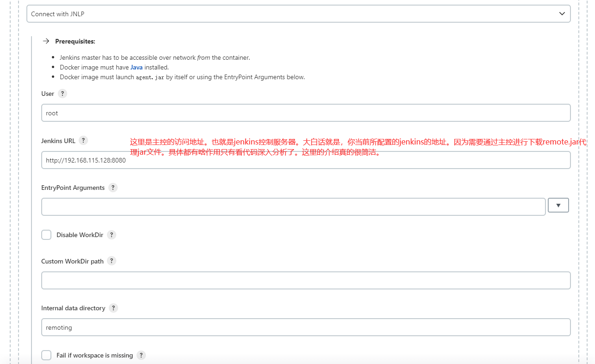
Task: Tick the Disable WorkDir checkbox
Action: pos(46,235)
